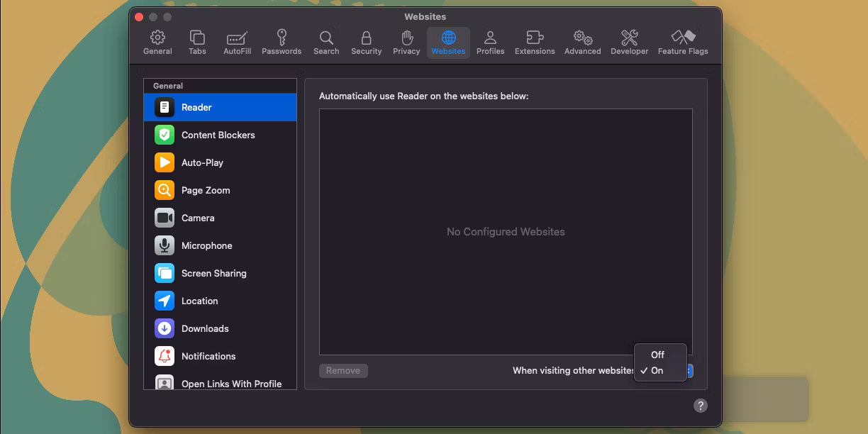
Task: Select On in the Reader dropdown menu
Action: (x=658, y=369)
